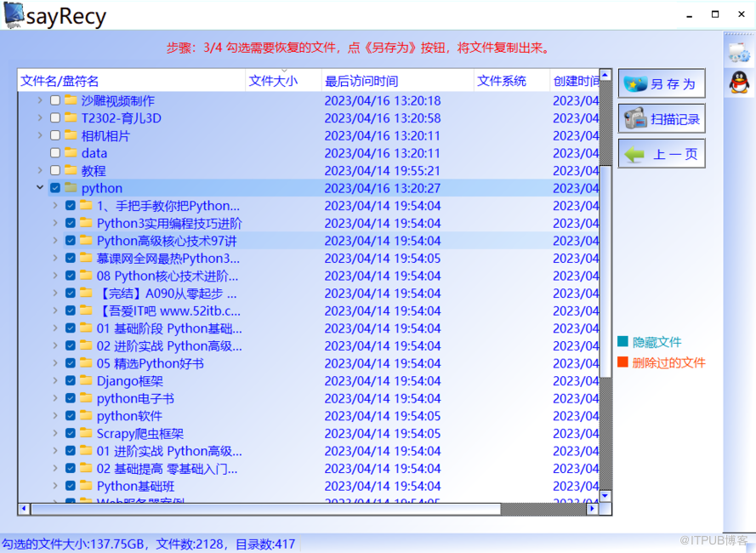Click folder icon of Scrapy爬虫框架
This screenshot has width=756, height=553.
point(86,433)
